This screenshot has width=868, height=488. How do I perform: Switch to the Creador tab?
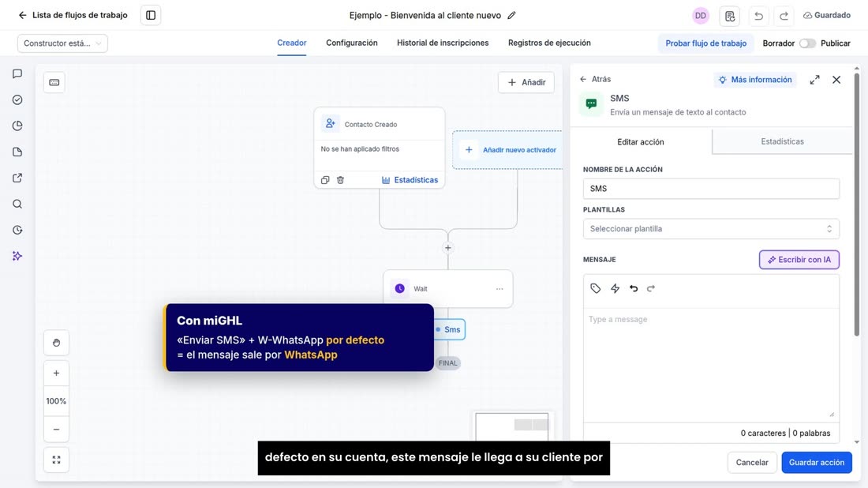click(x=292, y=43)
